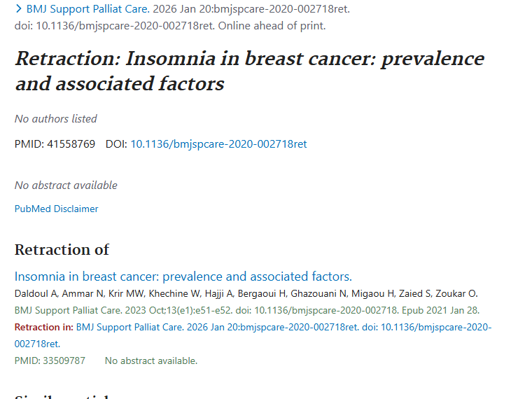The image size is (532, 399).
Task: Open the retracted "Insomnia in breast cancer" article link
Action: (183, 276)
